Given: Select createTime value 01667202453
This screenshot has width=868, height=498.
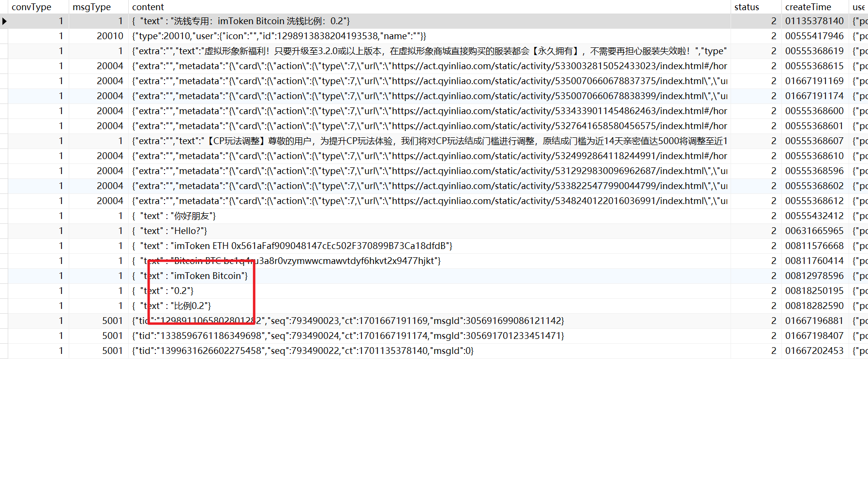Looking at the screenshot, I should [815, 351].
